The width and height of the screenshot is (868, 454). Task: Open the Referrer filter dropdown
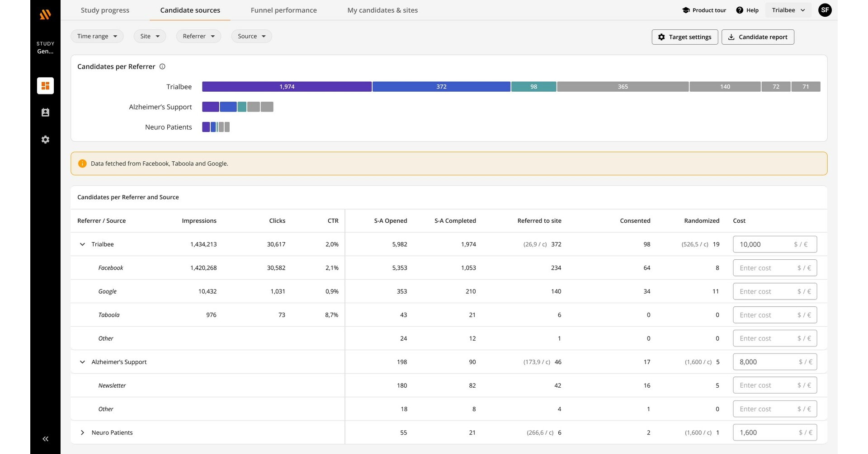pyautogui.click(x=198, y=36)
